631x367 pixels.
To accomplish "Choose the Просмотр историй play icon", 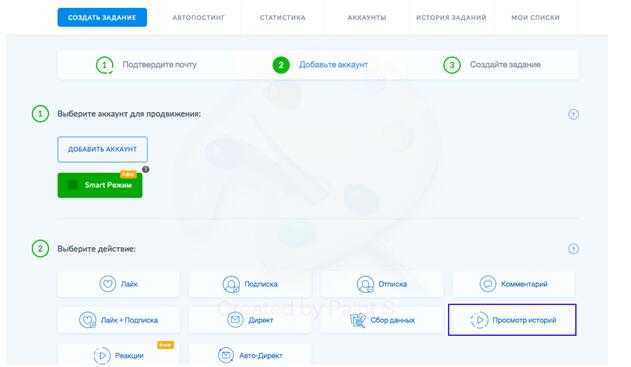I will coord(479,320).
